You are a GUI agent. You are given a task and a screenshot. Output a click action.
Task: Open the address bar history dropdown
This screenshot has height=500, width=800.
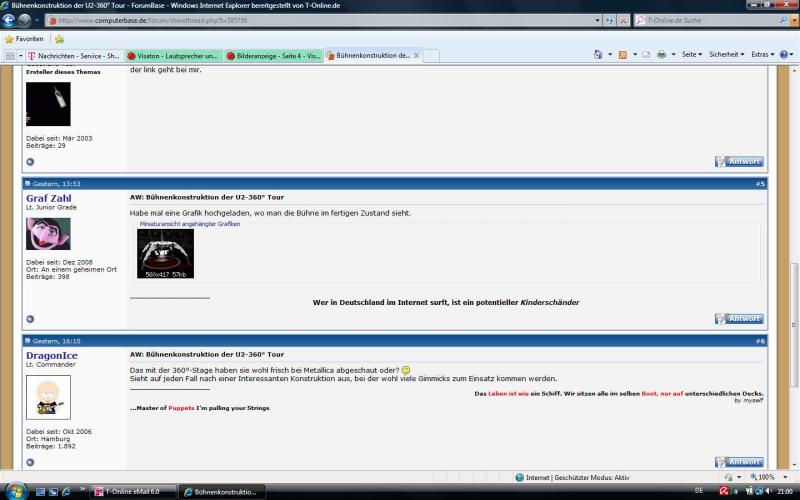coord(597,20)
